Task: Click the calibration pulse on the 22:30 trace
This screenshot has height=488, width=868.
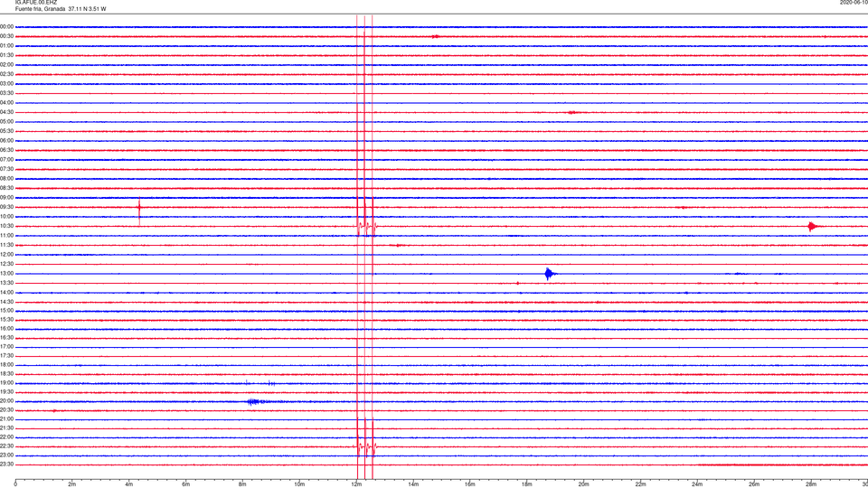Action: pos(366,446)
